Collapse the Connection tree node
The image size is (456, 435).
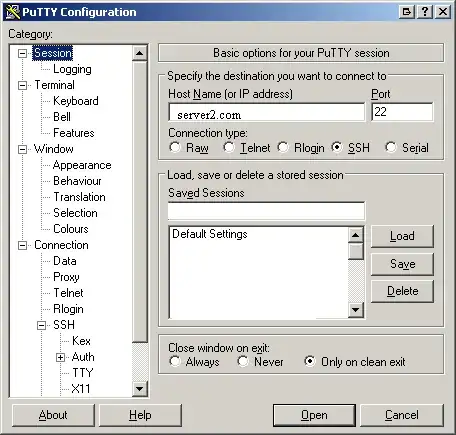click(22, 246)
